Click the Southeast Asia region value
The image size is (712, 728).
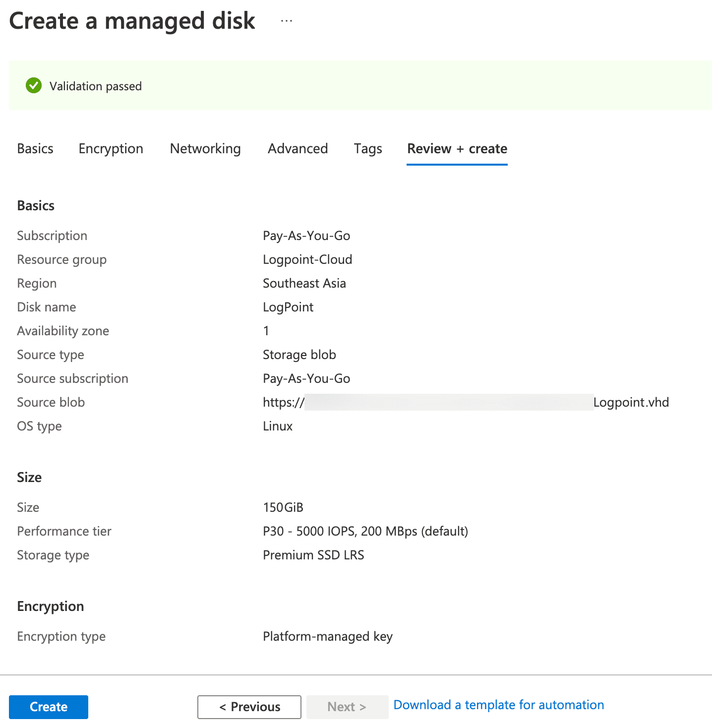click(304, 283)
